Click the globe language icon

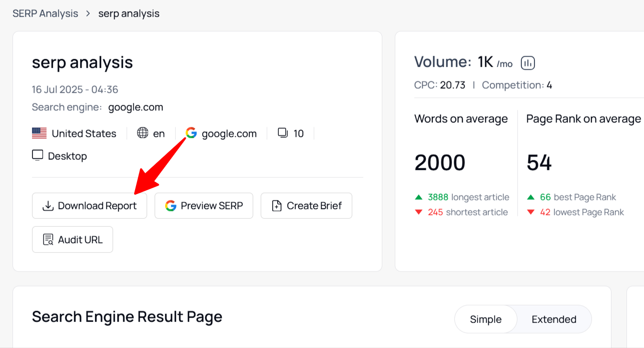(143, 133)
